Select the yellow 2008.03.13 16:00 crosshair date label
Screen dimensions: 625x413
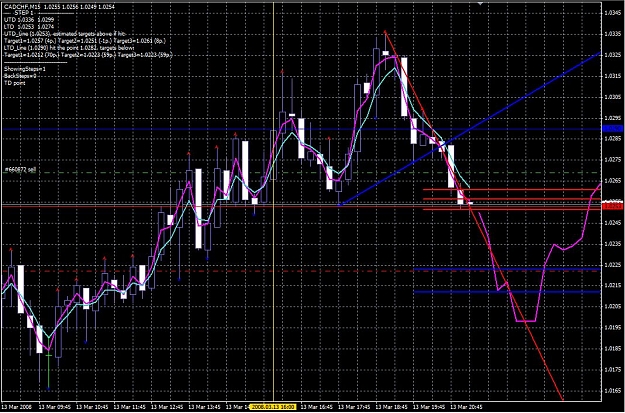(x=272, y=407)
